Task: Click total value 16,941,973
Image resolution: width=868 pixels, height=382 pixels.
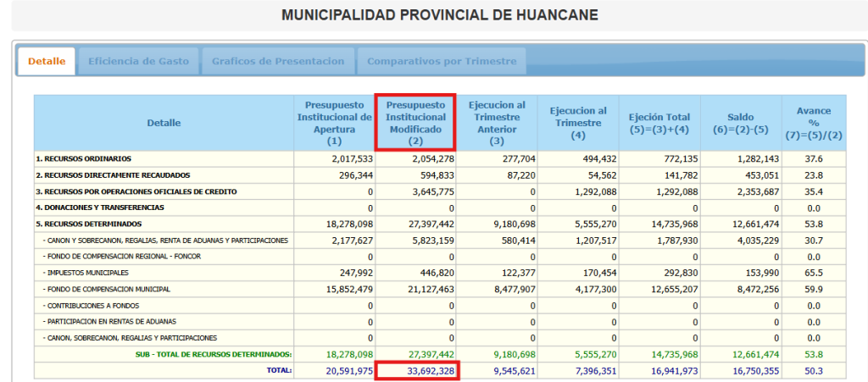Action: pos(675,371)
